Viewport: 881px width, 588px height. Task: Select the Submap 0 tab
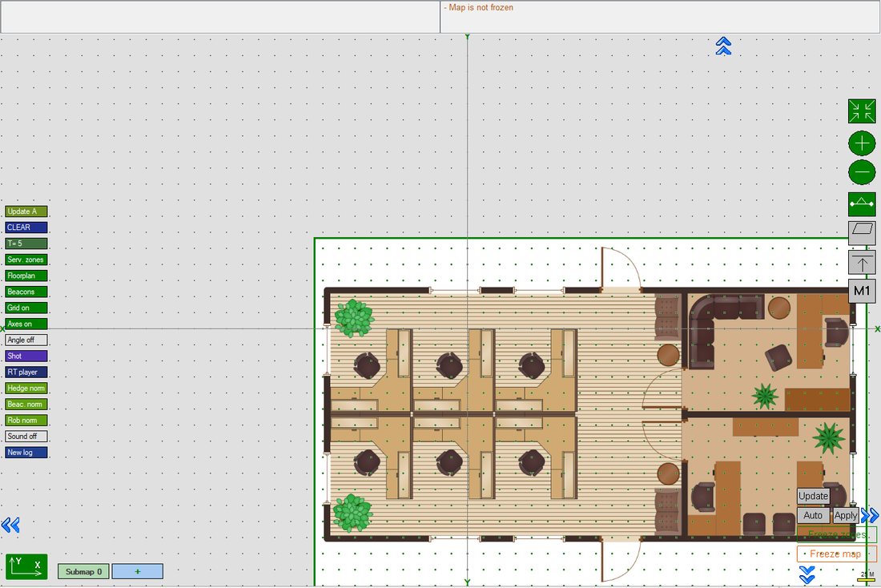(x=84, y=572)
